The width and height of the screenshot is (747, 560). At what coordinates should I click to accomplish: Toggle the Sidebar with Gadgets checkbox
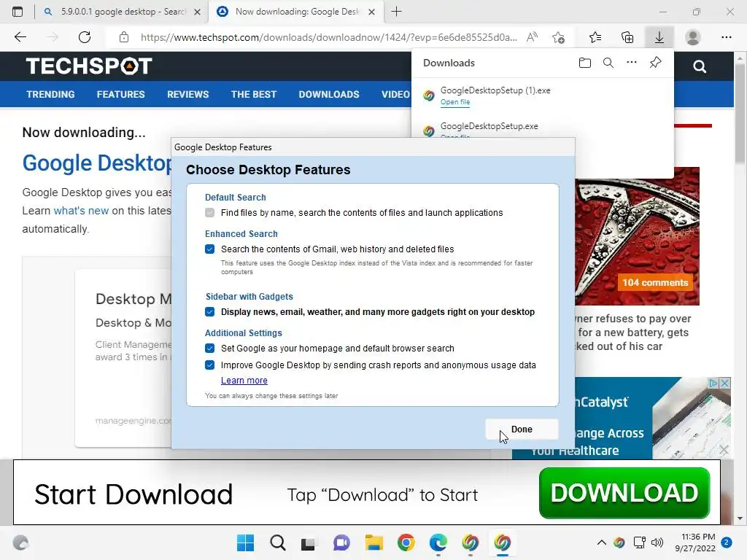tap(209, 312)
